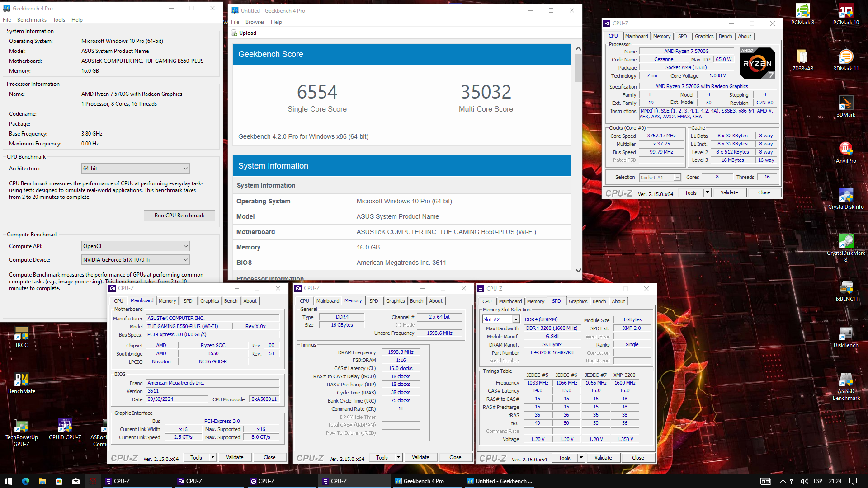Open the Socket #1 Selection dropdown
The image size is (868, 488).
coord(660,177)
